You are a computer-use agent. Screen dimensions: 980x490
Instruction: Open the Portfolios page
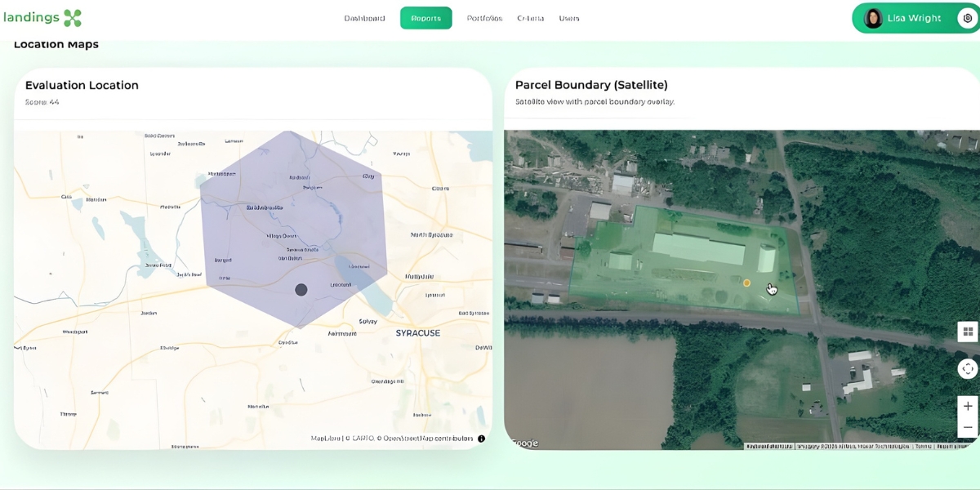coord(484,18)
